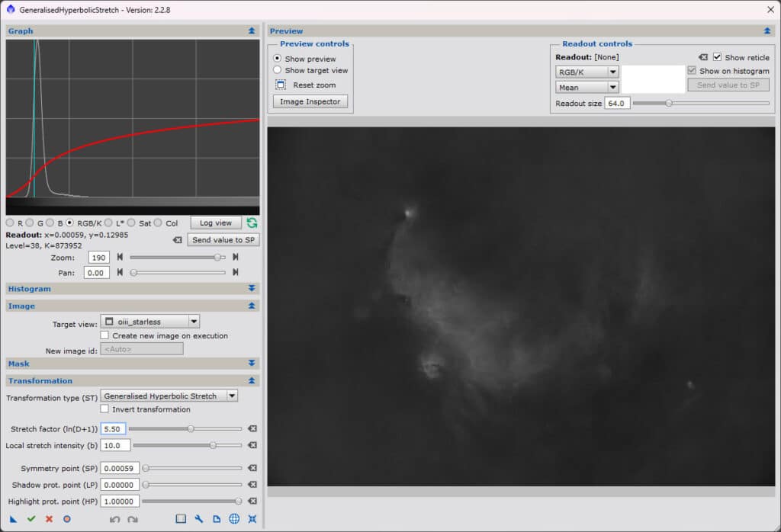This screenshot has height=532, width=781.
Task: Click the green refresh icon beside Log view
Action: tap(252, 223)
